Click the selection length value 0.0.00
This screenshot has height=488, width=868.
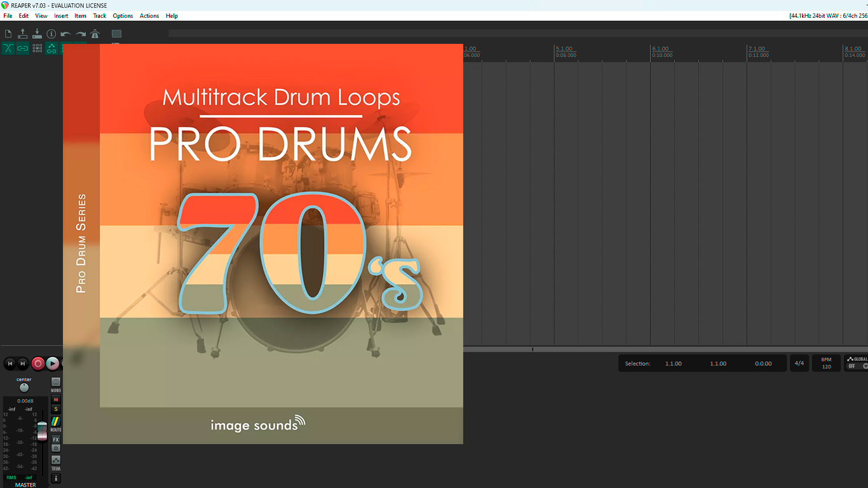[x=763, y=363]
